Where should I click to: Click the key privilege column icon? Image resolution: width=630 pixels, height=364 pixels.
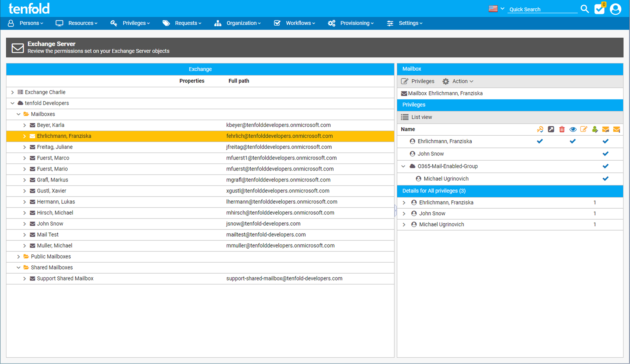pyautogui.click(x=540, y=129)
